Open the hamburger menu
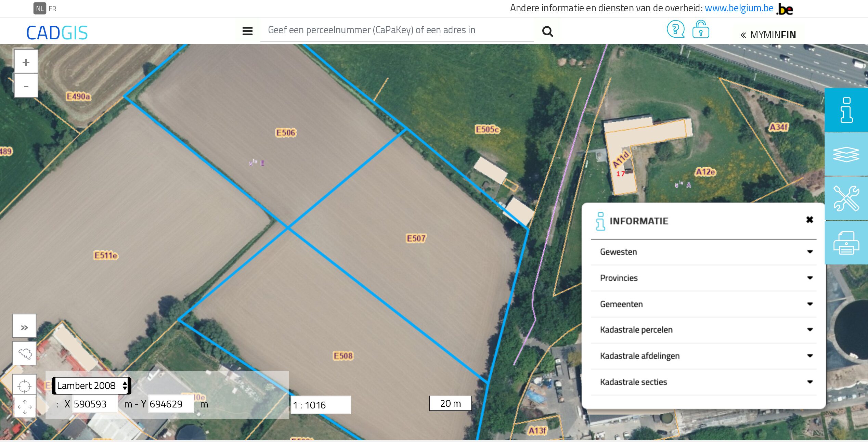 coord(247,31)
